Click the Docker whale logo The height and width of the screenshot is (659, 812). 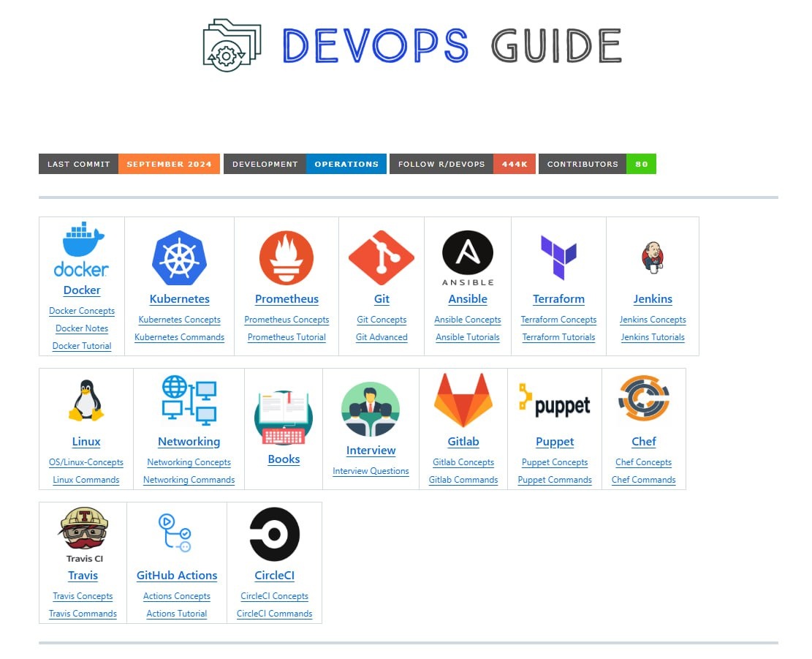click(x=81, y=249)
